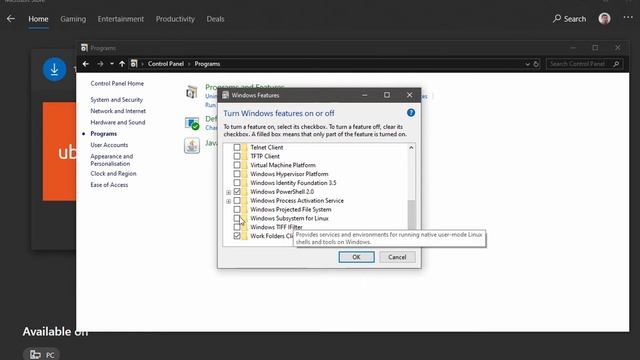This screenshot has height=360, width=640.
Task: Check the Virtual Machine Platform box
Action: click(237, 165)
